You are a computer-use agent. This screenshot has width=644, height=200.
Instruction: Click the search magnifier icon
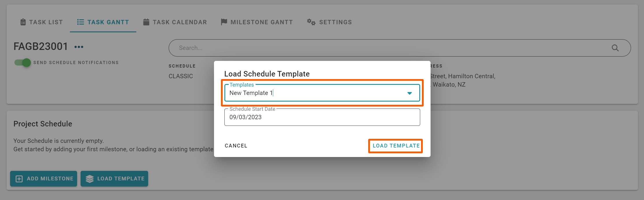pos(615,48)
